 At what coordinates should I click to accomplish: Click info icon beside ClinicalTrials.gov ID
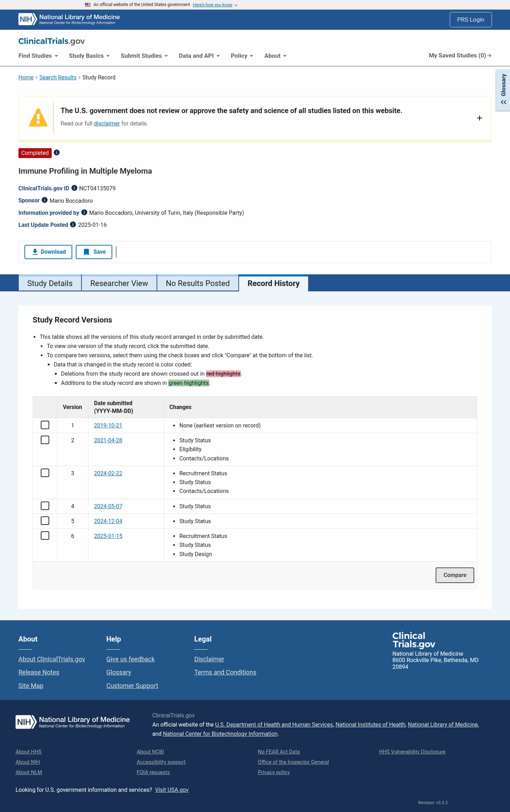coord(74,188)
